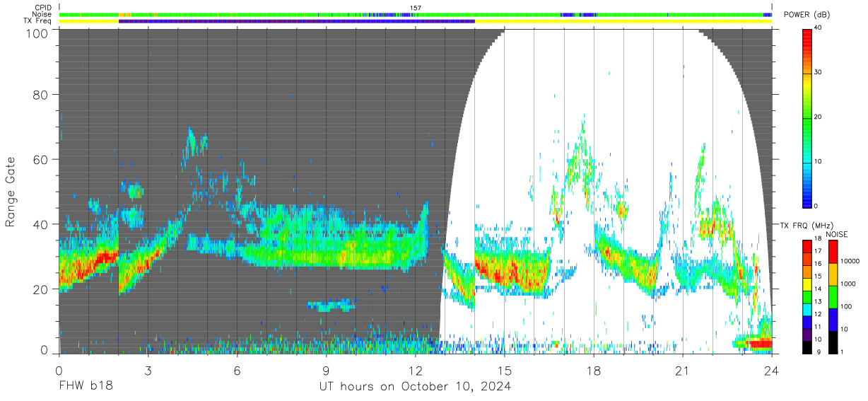Click UT hours axis tick 9
Viewport: 868px width, 401px height.
(x=326, y=370)
